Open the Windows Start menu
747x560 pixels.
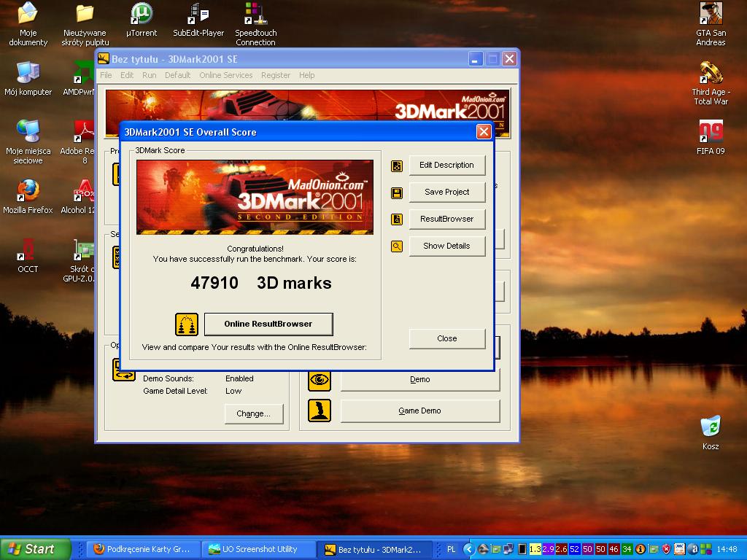coord(34,549)
